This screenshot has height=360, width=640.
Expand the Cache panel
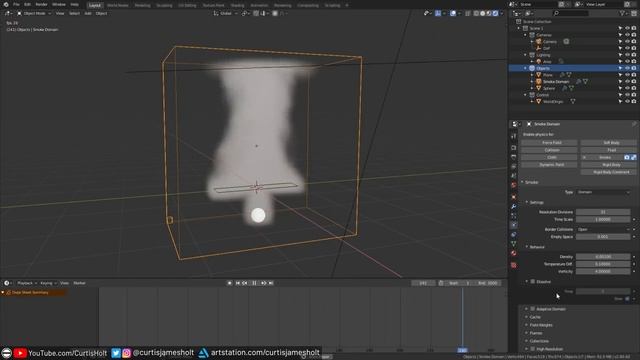[x=535, y=317]
